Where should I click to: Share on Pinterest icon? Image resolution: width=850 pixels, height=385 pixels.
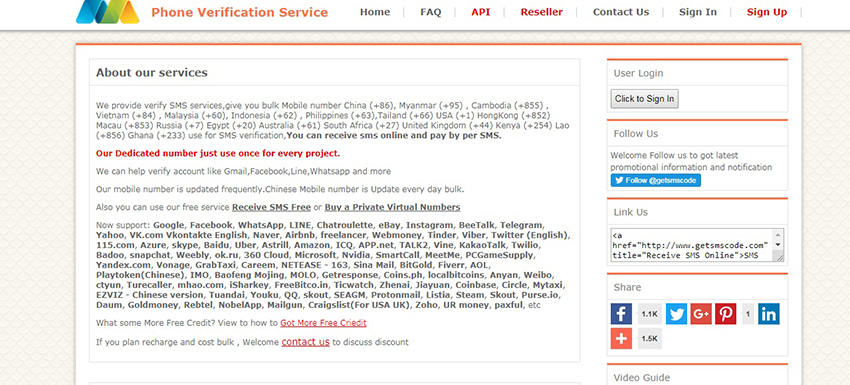[x=725, y=314]
